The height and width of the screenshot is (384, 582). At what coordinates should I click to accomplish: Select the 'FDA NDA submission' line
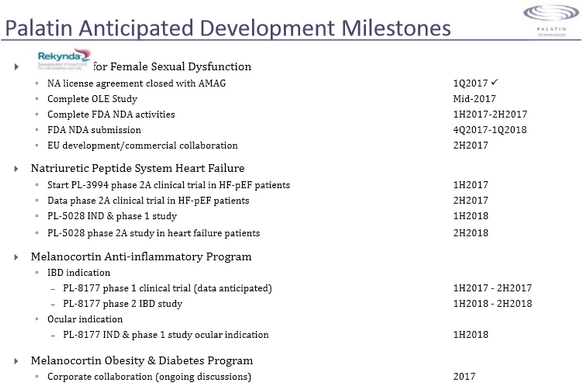94,130
